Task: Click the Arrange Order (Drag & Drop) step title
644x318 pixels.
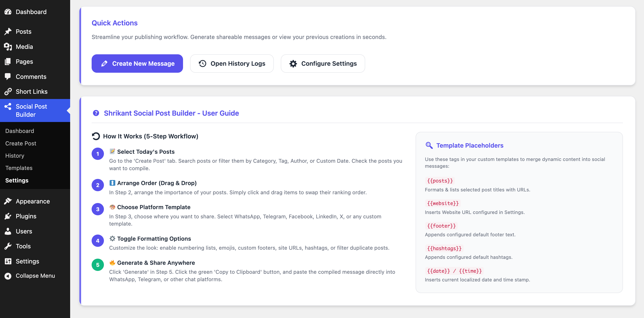Action: [x=157, y=183]
